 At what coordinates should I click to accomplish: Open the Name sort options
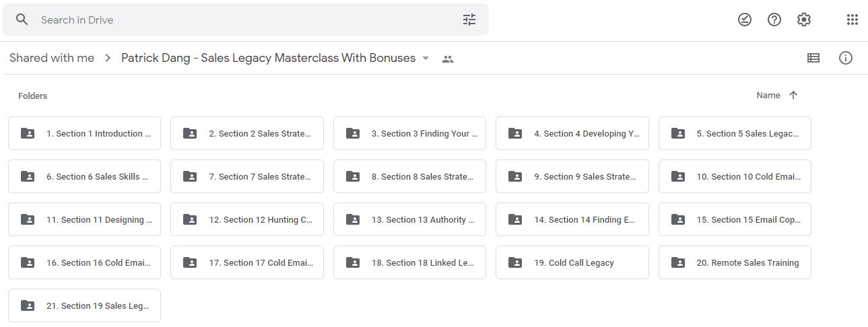pyautogui.click(x=768, y=96)
